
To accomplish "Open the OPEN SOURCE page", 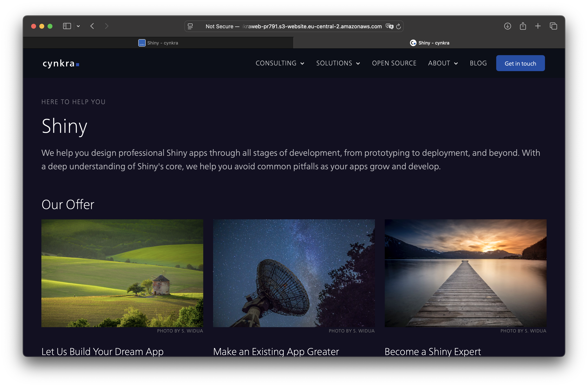I will click(394, 63).
